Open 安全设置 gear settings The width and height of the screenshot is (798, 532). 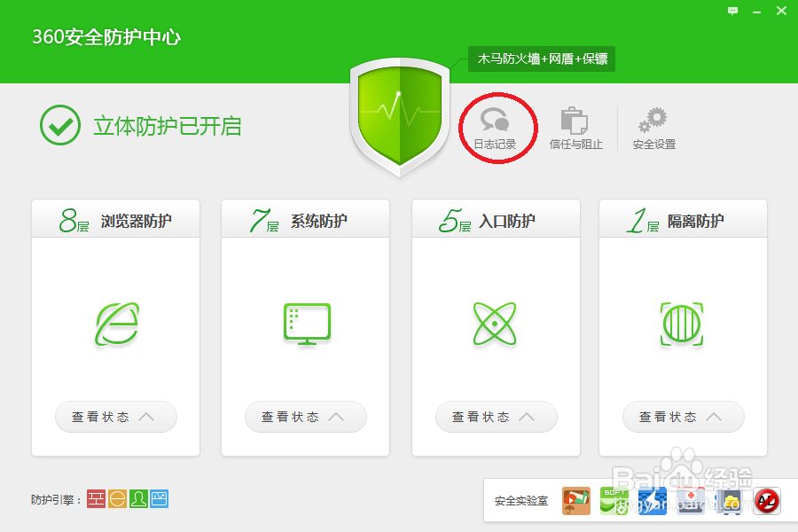click(x=654, y=129)
